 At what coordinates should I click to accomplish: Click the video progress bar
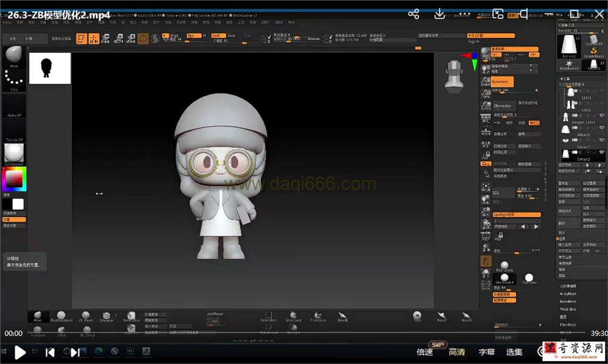point(306,333)
